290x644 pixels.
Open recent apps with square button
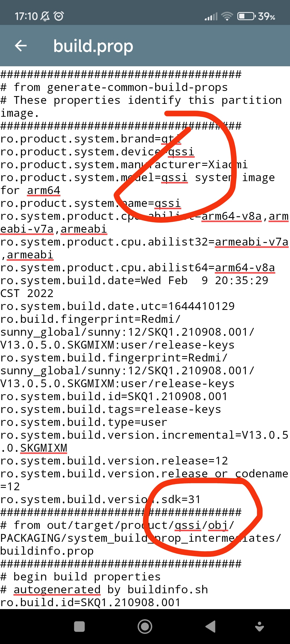(x=79, y=627)
